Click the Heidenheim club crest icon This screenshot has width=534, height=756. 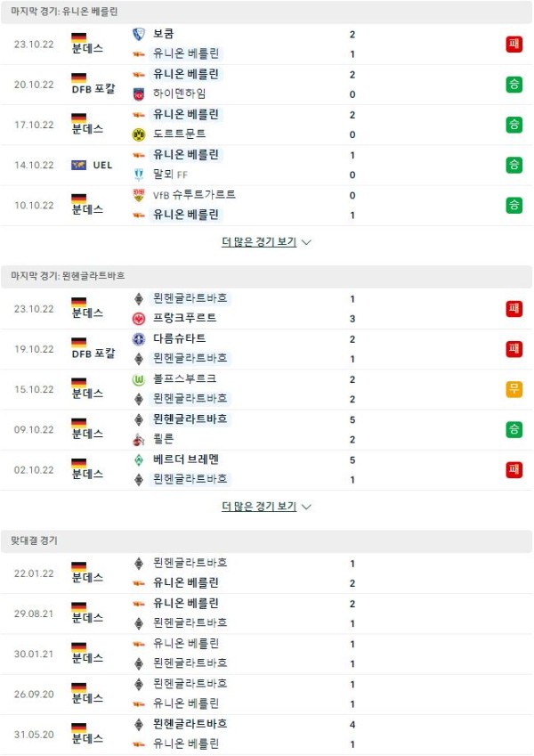139,94
